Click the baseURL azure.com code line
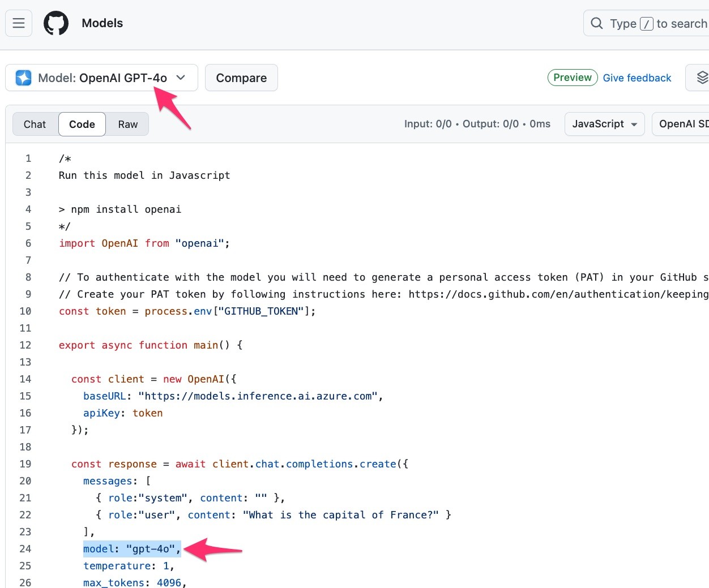Screen dimensions: 709x588 tap(233, 396)
